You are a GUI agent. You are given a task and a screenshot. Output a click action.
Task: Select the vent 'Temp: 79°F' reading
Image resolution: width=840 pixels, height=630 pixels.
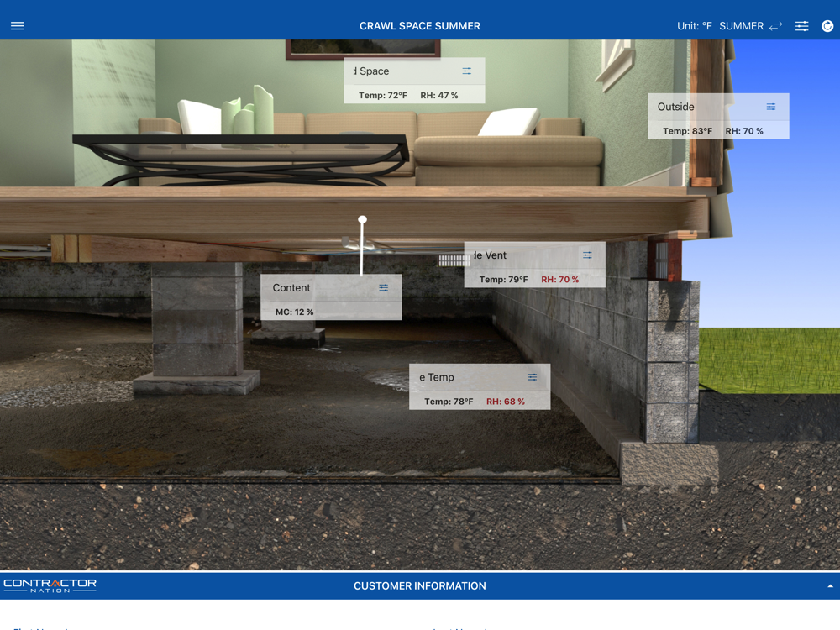[503, 279]
